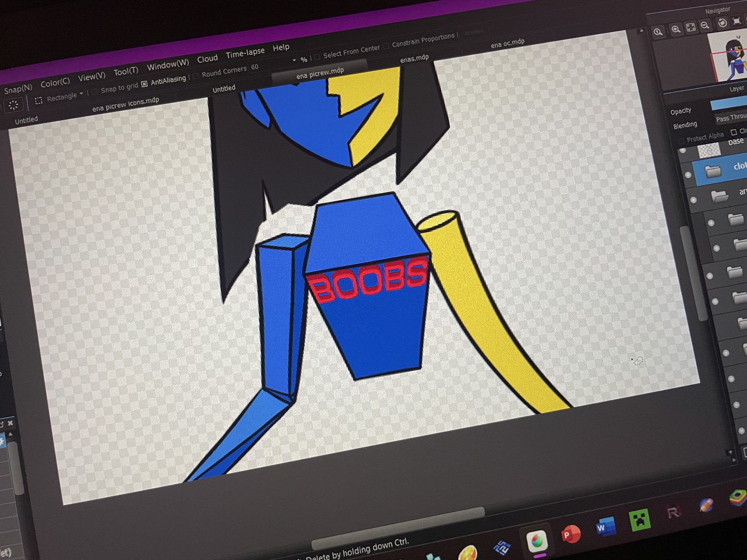Open Minecraft from the taskbar
The height and width of the screenshot is (560, 747).
click(640, 520)
